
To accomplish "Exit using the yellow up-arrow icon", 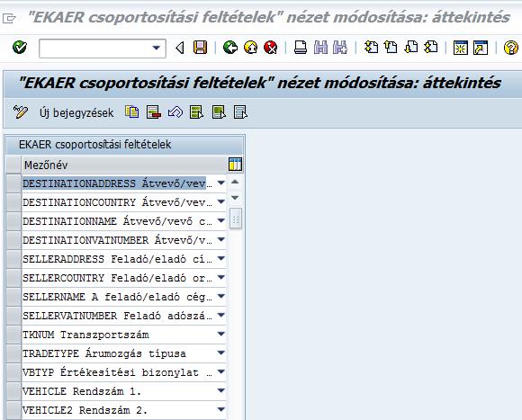I will [251, 48].
